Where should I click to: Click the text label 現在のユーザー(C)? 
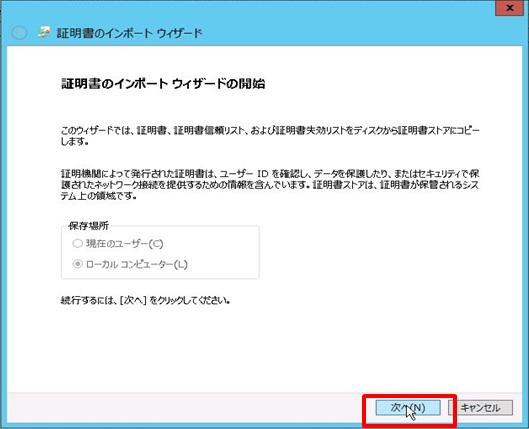click(x=124, y=243)
